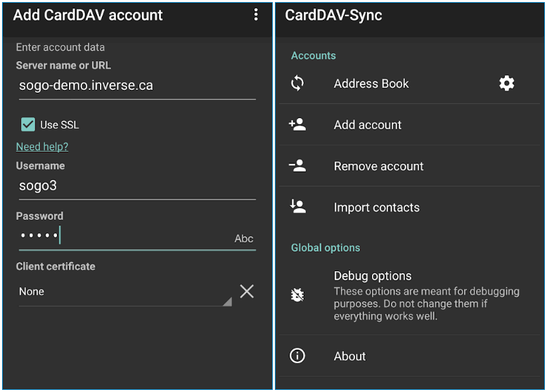Image resolution: width=547 pixels, height=392 pixels.
Task: Focus the Server name or URL field
Action: tap(137, 86)
